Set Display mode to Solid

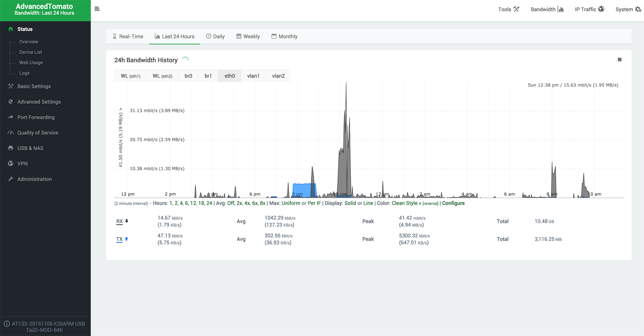pos(350,203)
